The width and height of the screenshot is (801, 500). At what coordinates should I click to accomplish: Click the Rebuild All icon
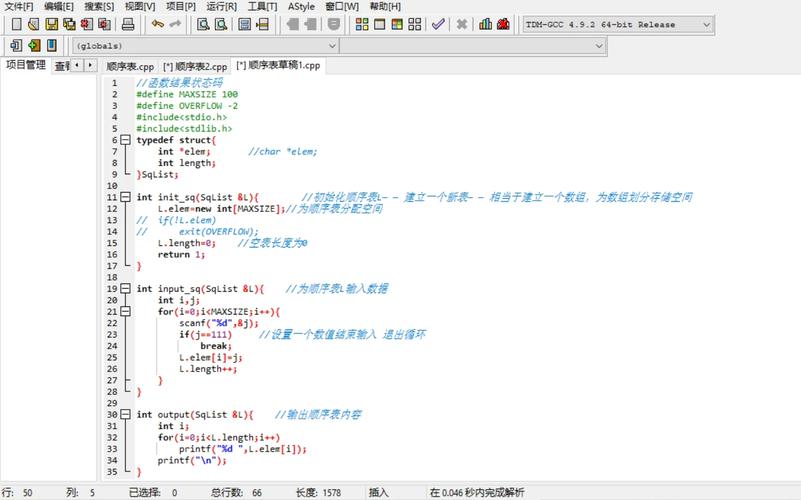pyautogui.click(x=415, y=24)
